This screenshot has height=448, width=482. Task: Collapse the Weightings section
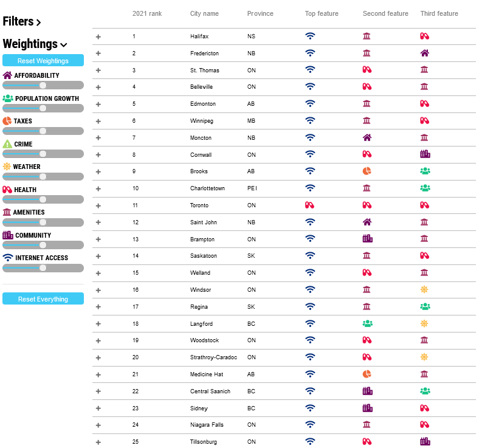pyautogui.click(x=35, y=44)
